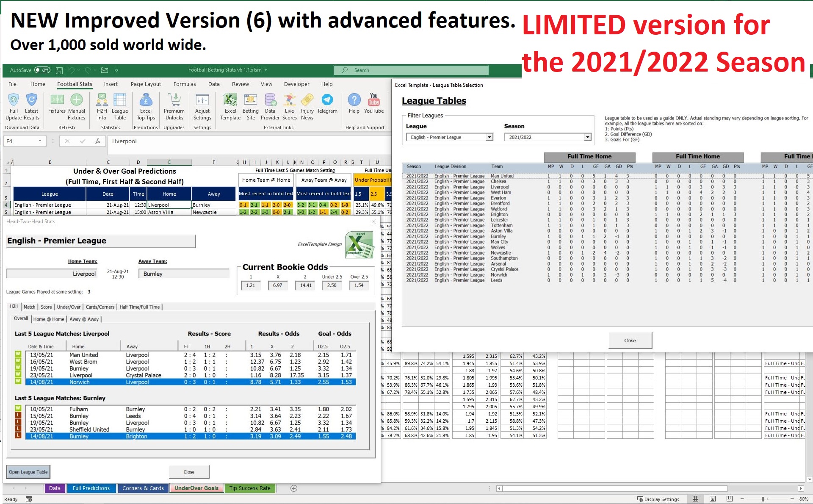Viewport: 813px width, 504px height.
Task: Open H2H Info from ribbon
Action: click(x=102, y=100)
